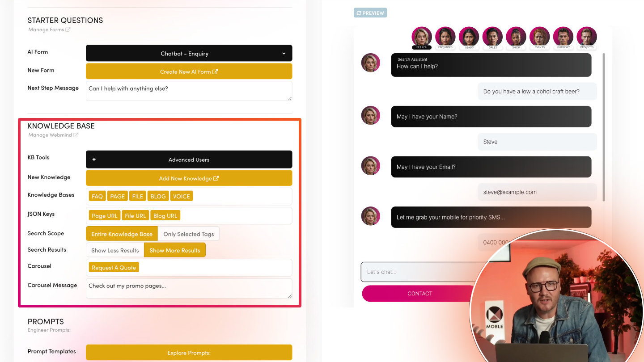Open the Support assistant avatar
This screenshot has width=644, height=362.
click(x=563, y=37)
